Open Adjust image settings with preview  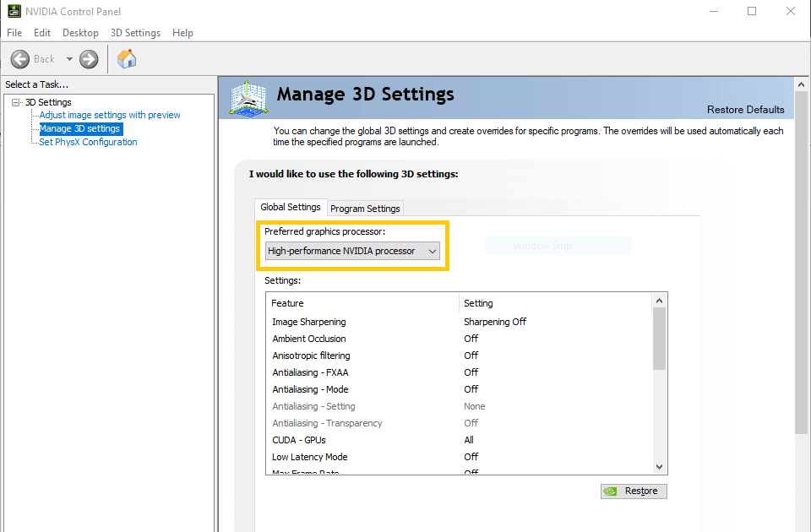click(110, 115)
